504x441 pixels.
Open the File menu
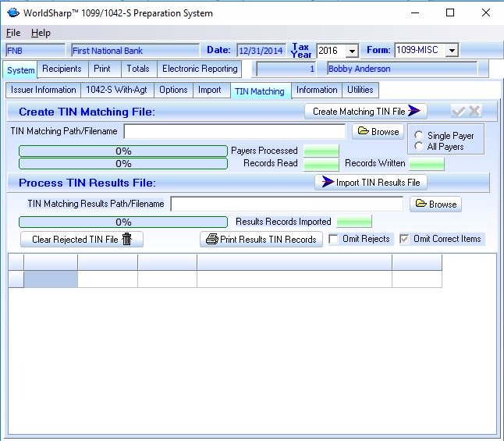tap(13, 33)
